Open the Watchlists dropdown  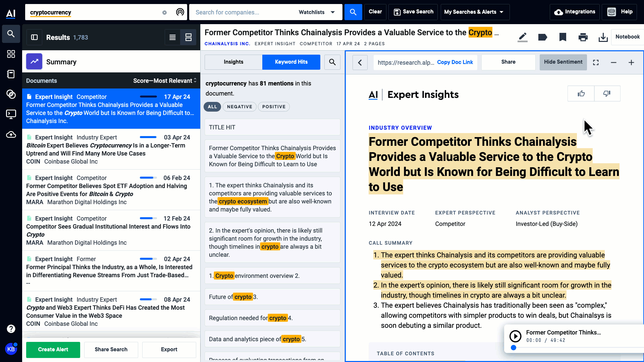317,12
